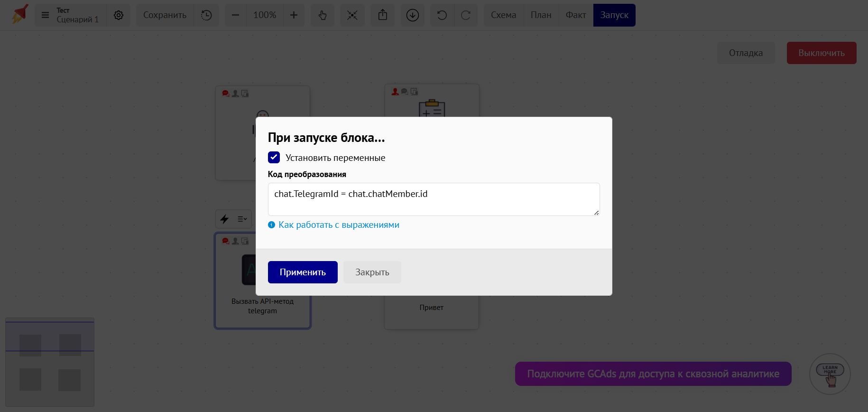Switch to the Факт tab
This screenshot has height=412, width=868.
click(575, 15)
